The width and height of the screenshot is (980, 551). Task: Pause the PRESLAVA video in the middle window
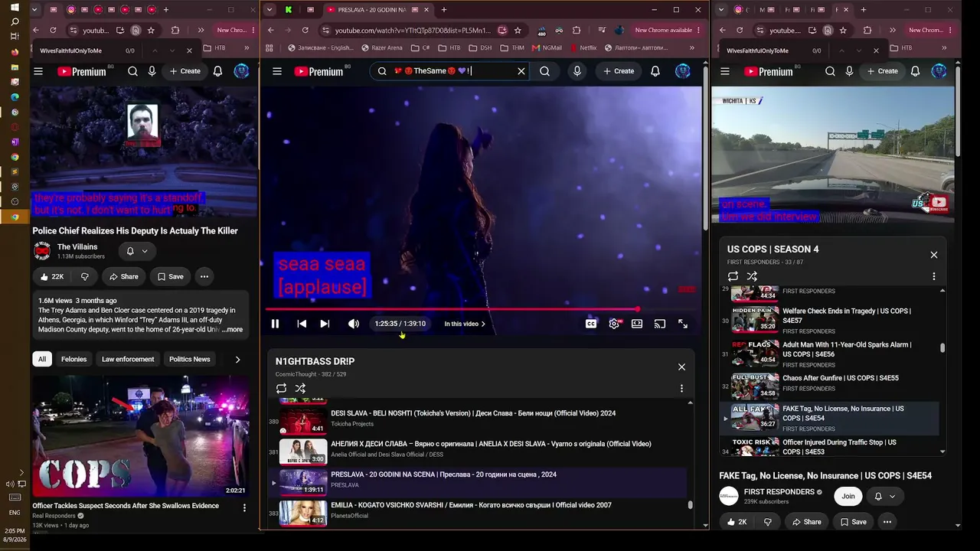275,324
